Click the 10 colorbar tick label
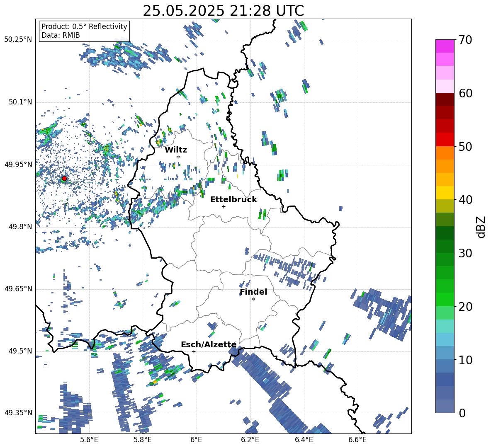Image resolution: width=491 pixels, height=448 pixels. click(x=465, y=360)
